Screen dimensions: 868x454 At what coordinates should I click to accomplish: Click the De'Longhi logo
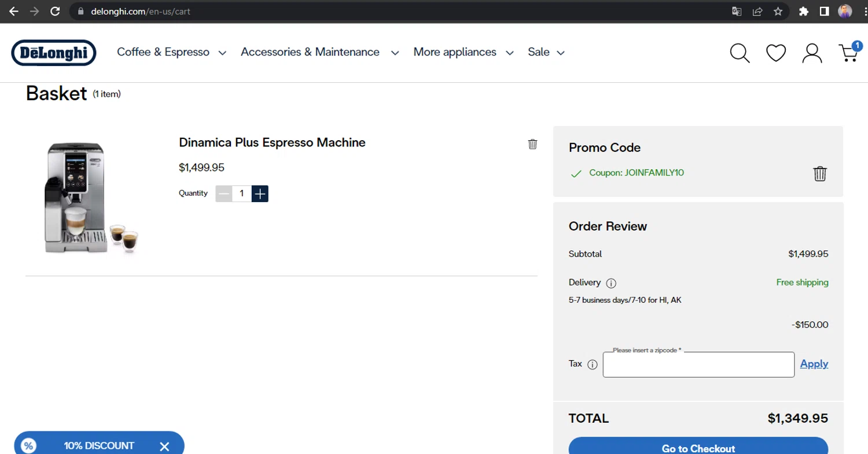54,53
